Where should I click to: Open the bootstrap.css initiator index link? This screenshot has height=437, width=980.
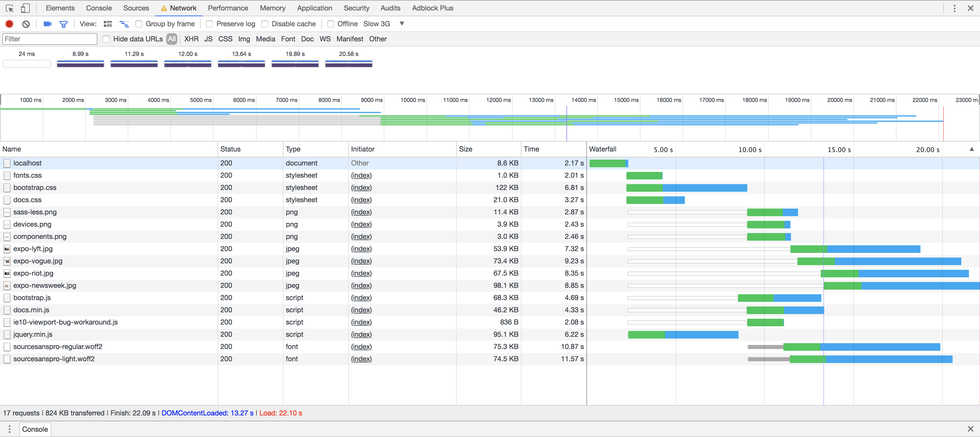point(361,187)
